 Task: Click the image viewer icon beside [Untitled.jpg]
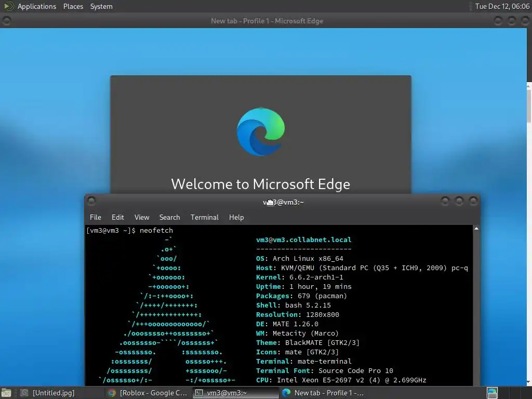click(24, 393)
